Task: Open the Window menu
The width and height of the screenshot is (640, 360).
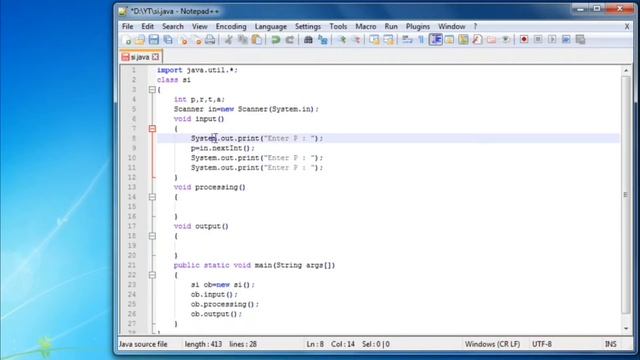Action: click(451, 27)
